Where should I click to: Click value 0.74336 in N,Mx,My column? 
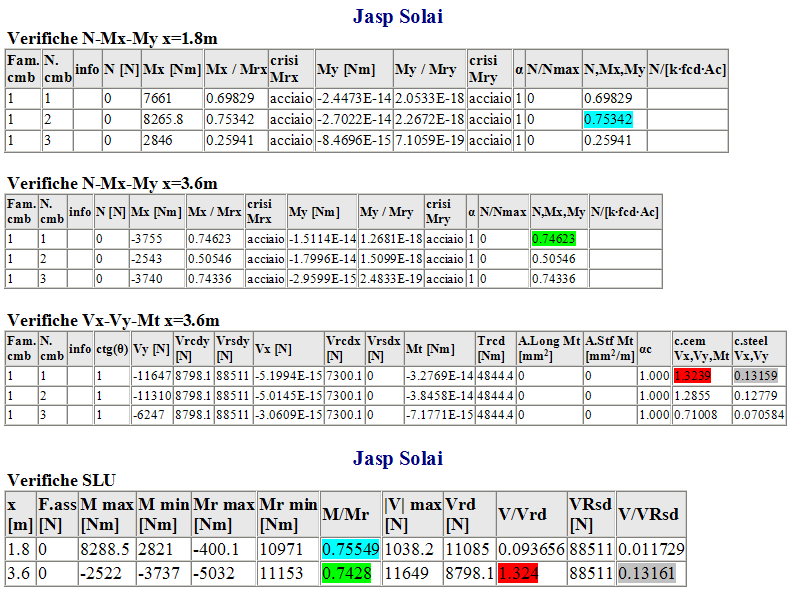(553, 279)
